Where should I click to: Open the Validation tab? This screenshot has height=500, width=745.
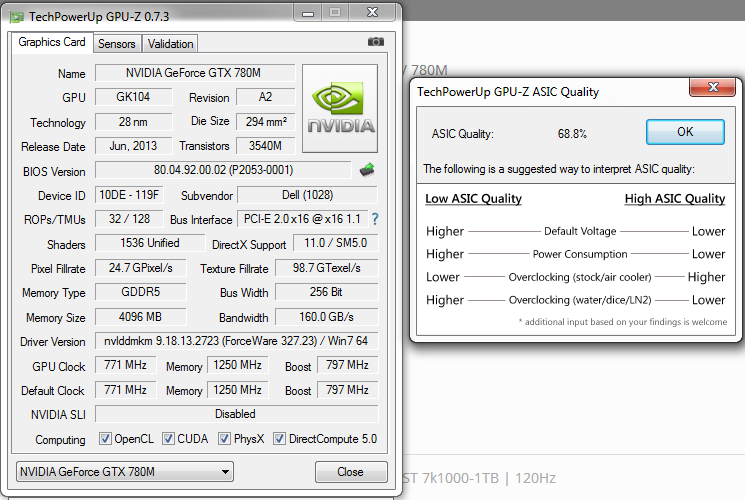170,44
